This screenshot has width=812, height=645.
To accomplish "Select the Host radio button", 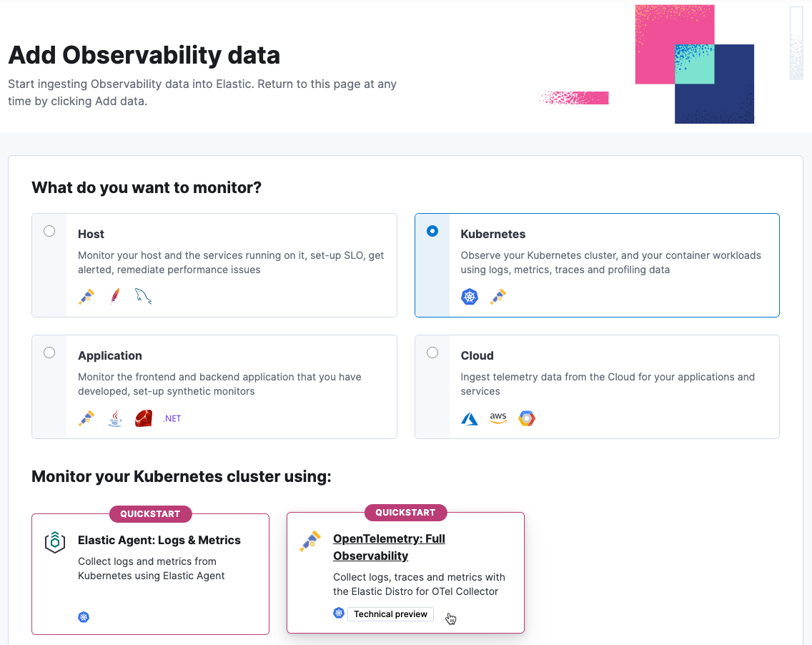I will [x=49, y=231].
